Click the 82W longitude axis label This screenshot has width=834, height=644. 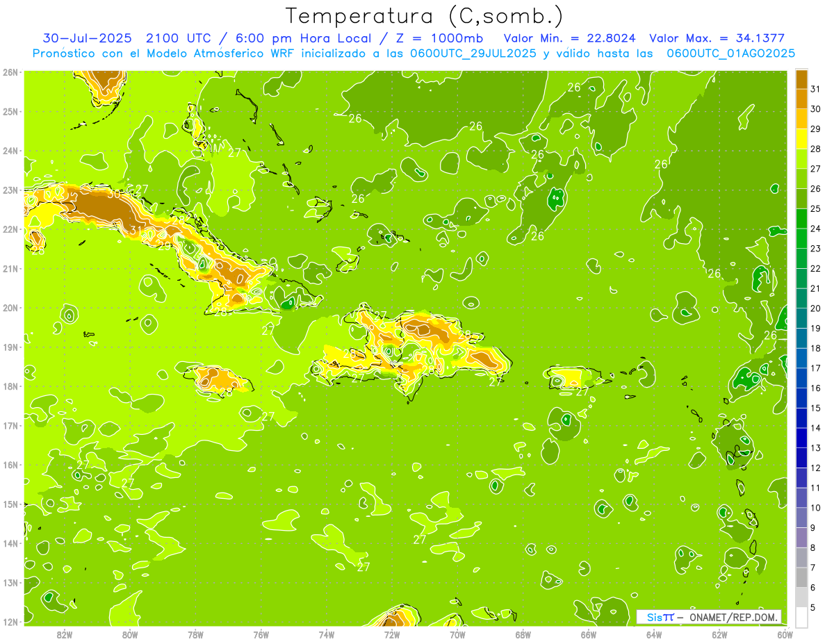64,634
